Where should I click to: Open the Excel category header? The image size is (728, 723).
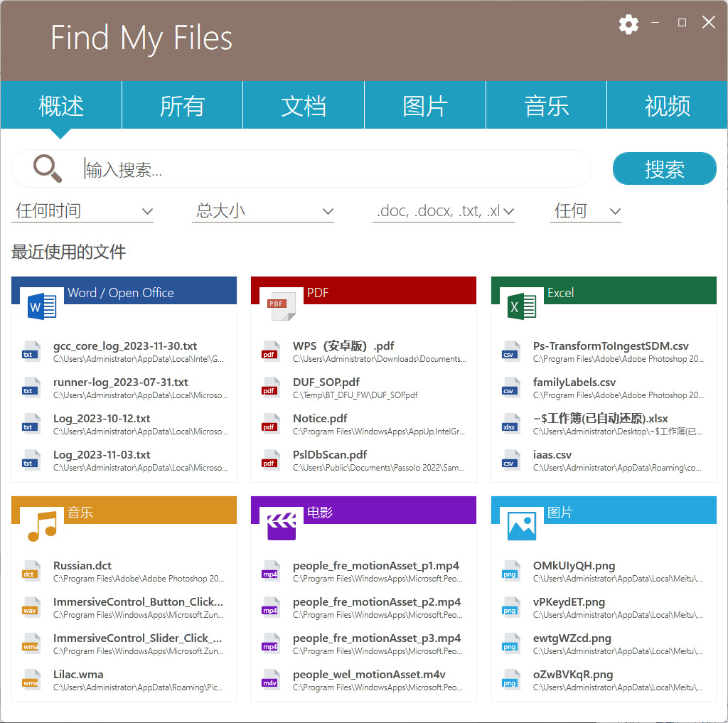[604, 291]
